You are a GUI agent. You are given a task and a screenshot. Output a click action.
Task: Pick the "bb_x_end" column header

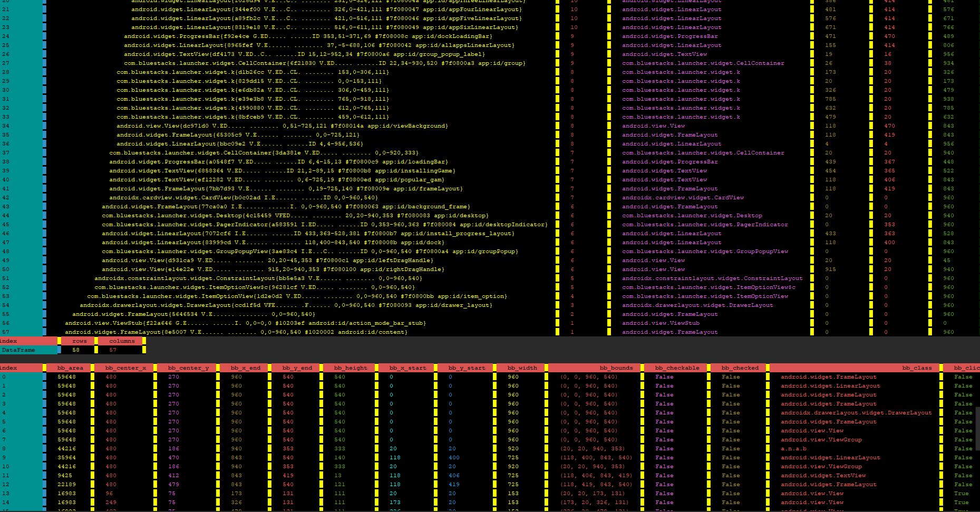click(246, 368)
